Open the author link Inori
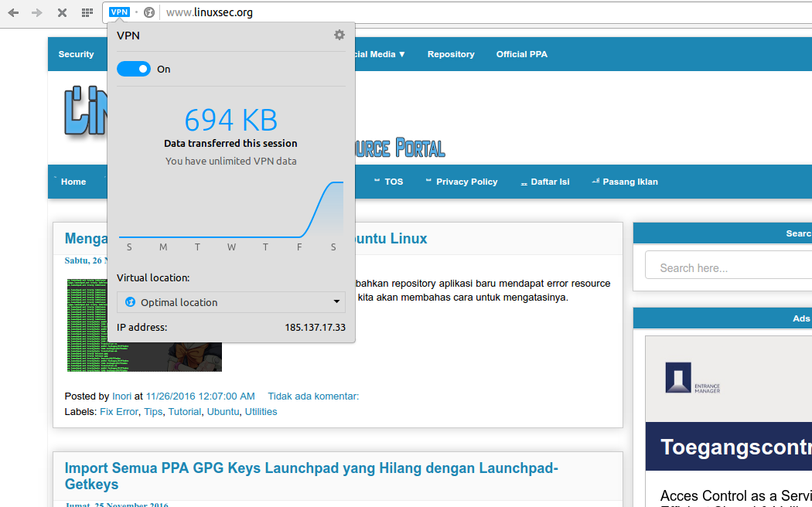Image resolution: width=812 pixels, height=507 pixels. 121,396
